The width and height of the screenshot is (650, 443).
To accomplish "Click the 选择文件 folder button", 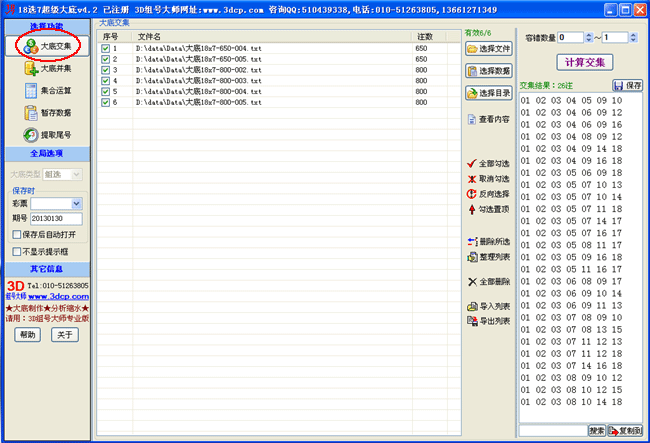I will pyautogui.click(x=487, y=48).
